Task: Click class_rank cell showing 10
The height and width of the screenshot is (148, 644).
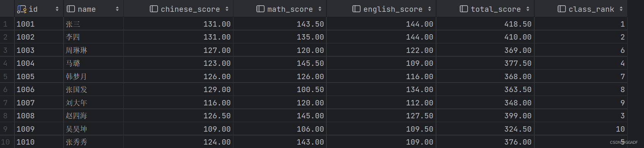Action: pyautogui.click(x=581, y=129)
